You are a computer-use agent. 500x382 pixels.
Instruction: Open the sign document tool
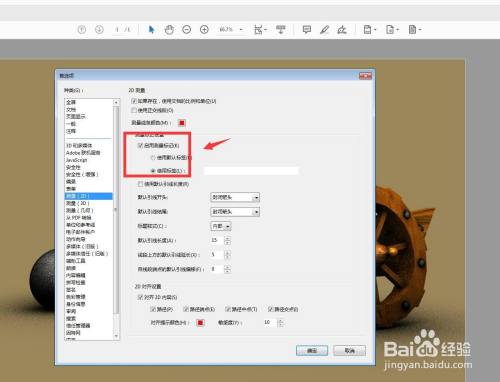click(342, 30)
